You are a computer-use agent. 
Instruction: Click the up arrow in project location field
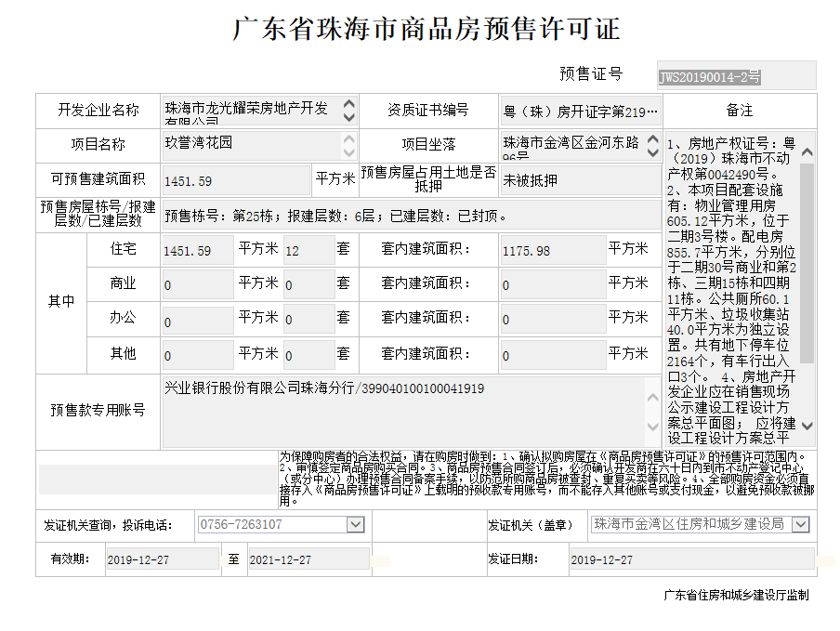point(653,140)
